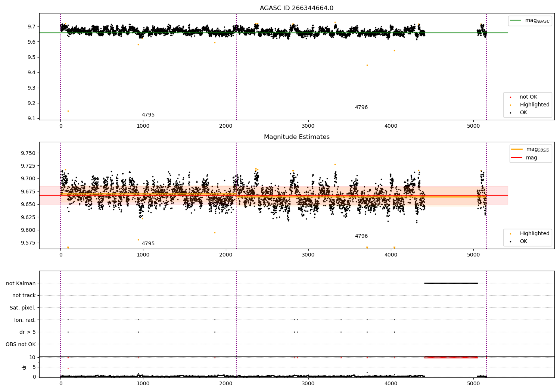Click the title 'AGASC ID 266344664.0'

pos(297,8)
